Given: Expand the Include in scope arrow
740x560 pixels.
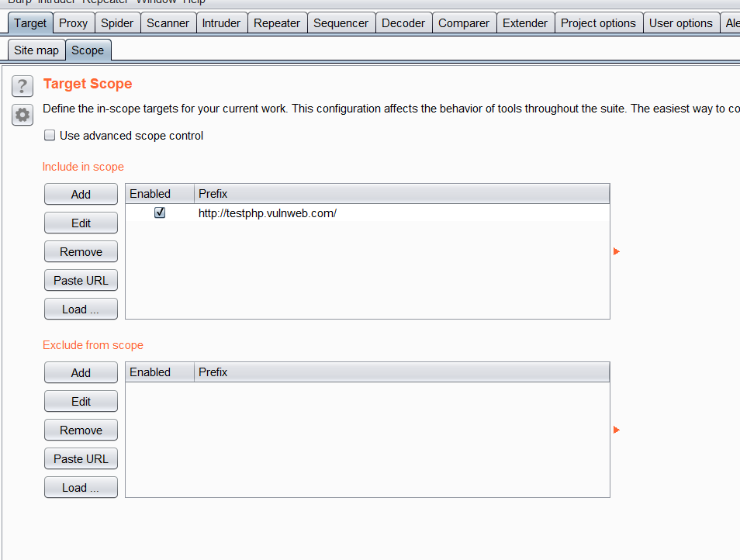Looking at the screenshot, I should pos(617,251).
